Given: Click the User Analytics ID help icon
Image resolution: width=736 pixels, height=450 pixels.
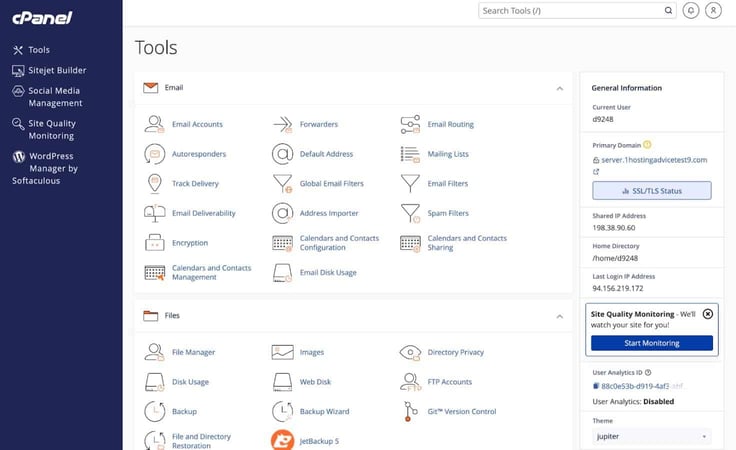Looking at the screenshot, I should coord(648,373).
